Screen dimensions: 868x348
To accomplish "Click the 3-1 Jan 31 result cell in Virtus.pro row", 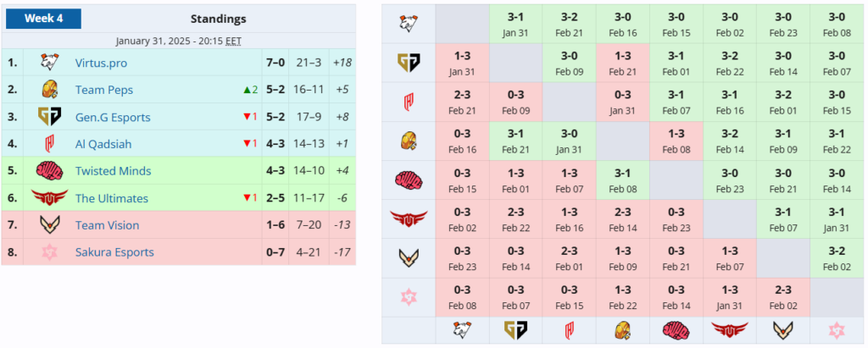I will [515, 24].
